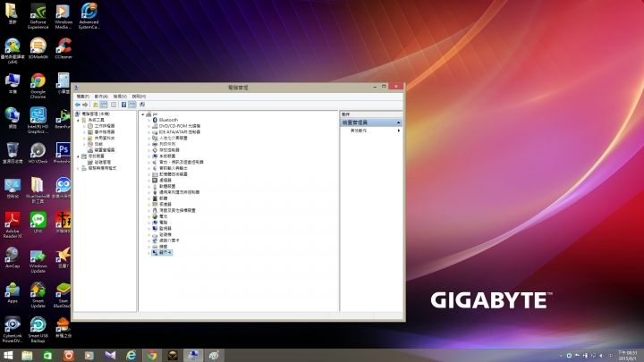Open the 其他動作 (More Actions) submenu arrow
Image resolution: width=644 pixels, height=362 pixels.
click(x=399, y=130)
